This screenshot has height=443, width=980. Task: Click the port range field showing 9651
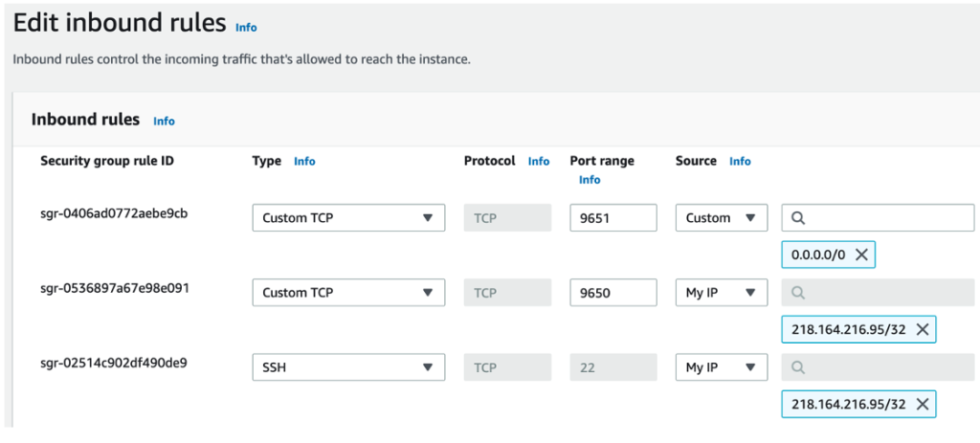click(612, 218)
